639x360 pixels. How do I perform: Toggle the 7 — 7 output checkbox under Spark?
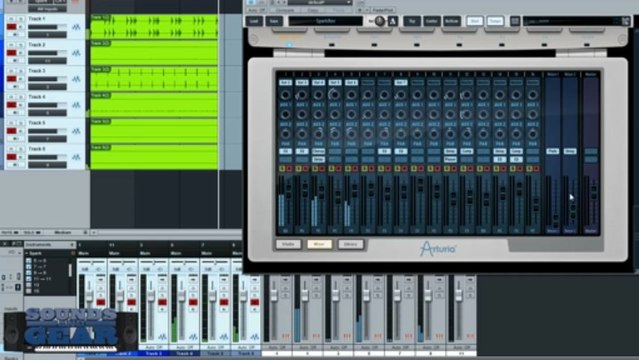(29, 267)
